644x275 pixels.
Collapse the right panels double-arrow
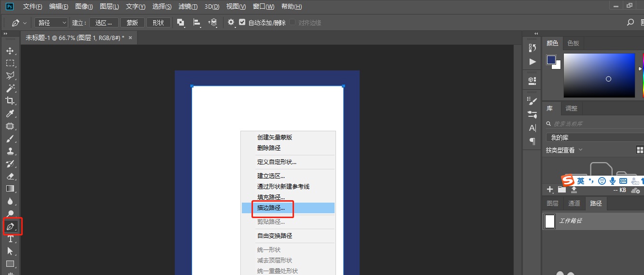(536, 34)
